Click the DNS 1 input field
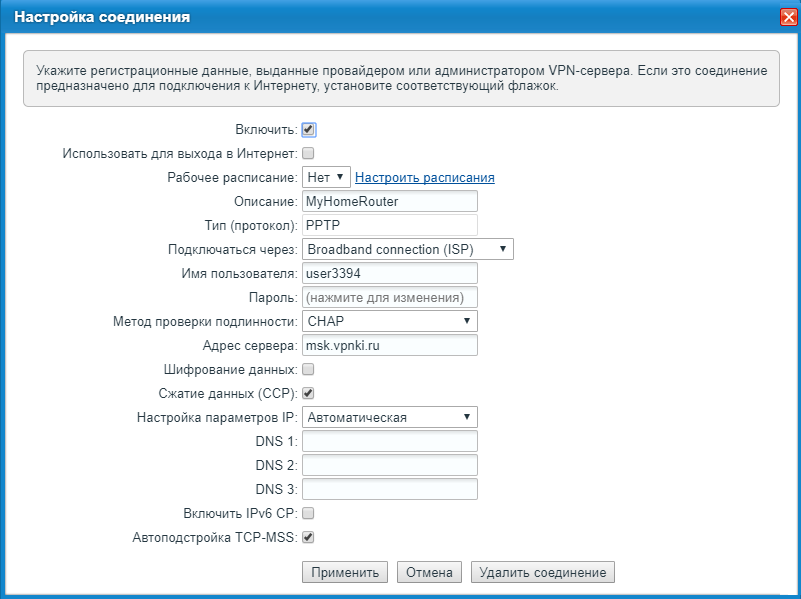 (389, 441)
